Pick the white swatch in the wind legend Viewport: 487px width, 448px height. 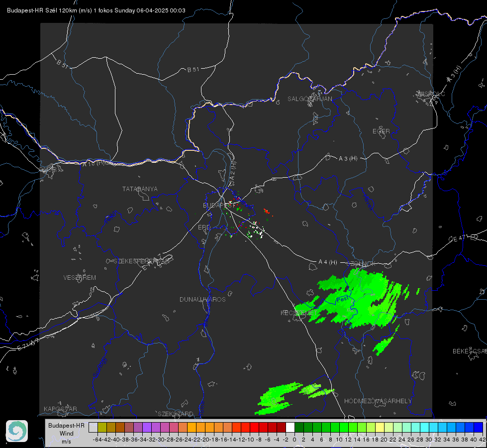coord(290,428)
